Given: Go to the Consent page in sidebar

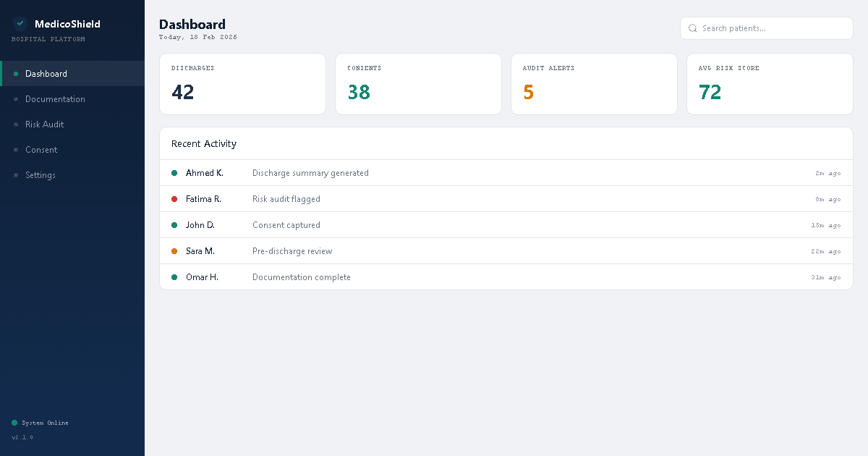Looking at the screenshot, I should pos(41,150).
